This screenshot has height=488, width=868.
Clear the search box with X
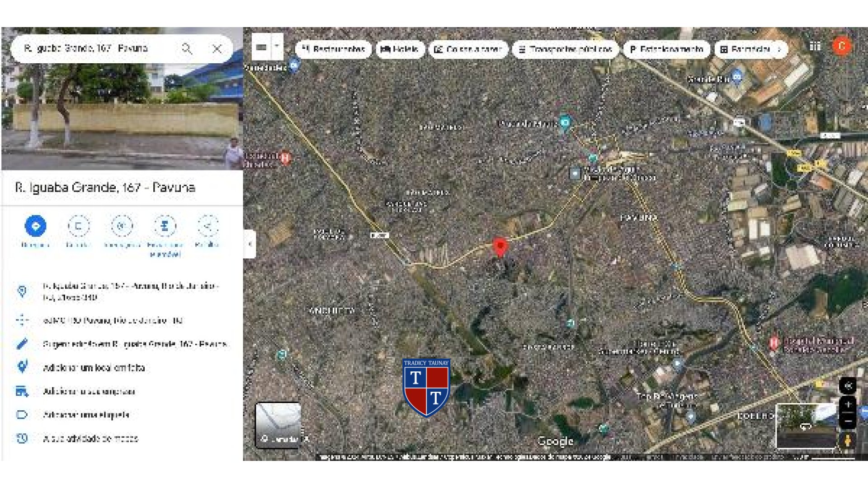pos(217,48)
